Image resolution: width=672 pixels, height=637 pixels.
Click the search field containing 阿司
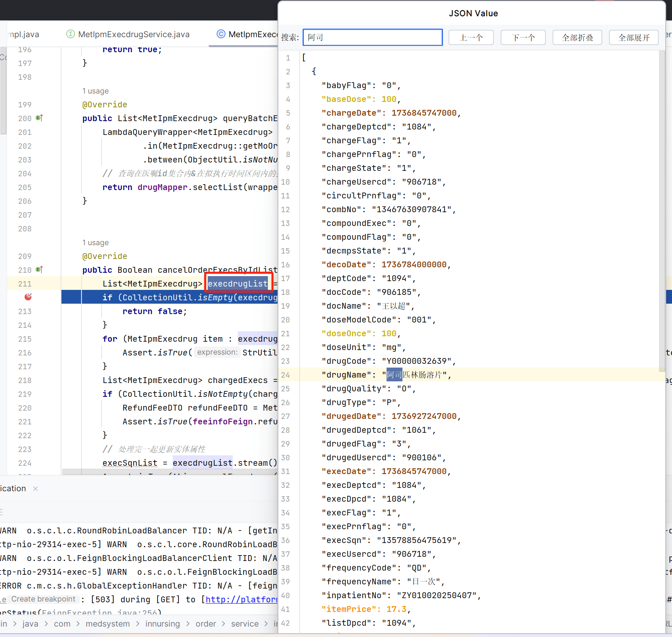pyautogui.click(x=372, y=37)
